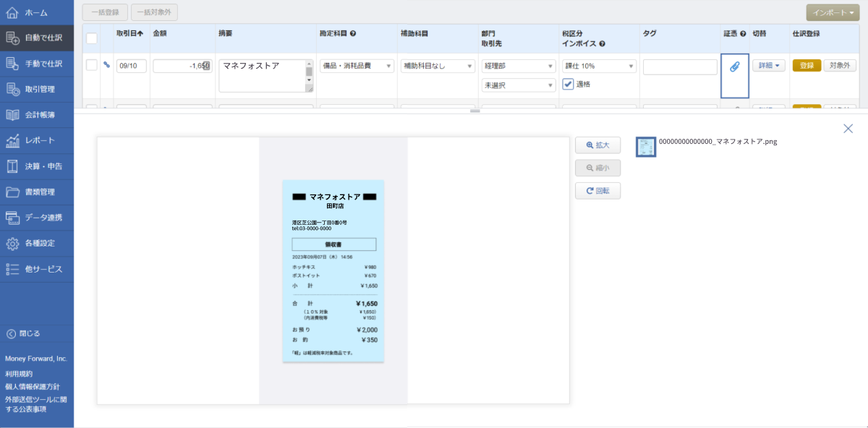Click help icon next to 勘定科目 header
This screenshot has width=868, height=428.
coord(353,34)
